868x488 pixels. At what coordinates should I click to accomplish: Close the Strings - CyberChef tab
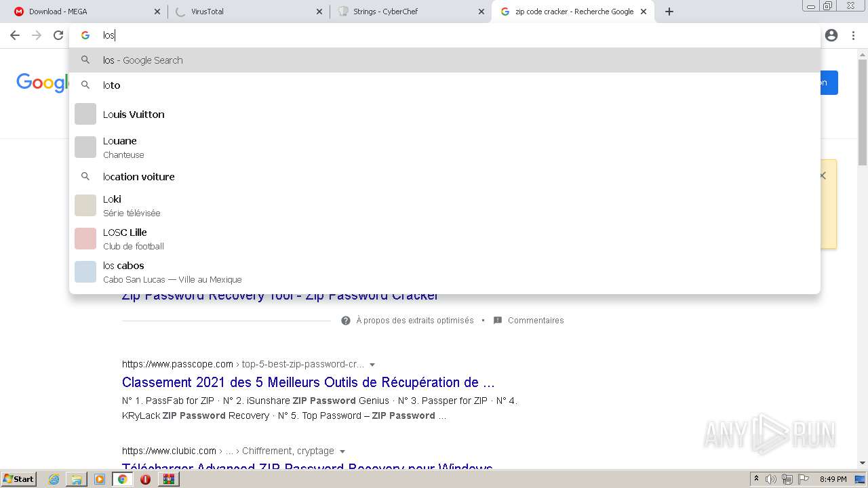[x=481, y=12]
